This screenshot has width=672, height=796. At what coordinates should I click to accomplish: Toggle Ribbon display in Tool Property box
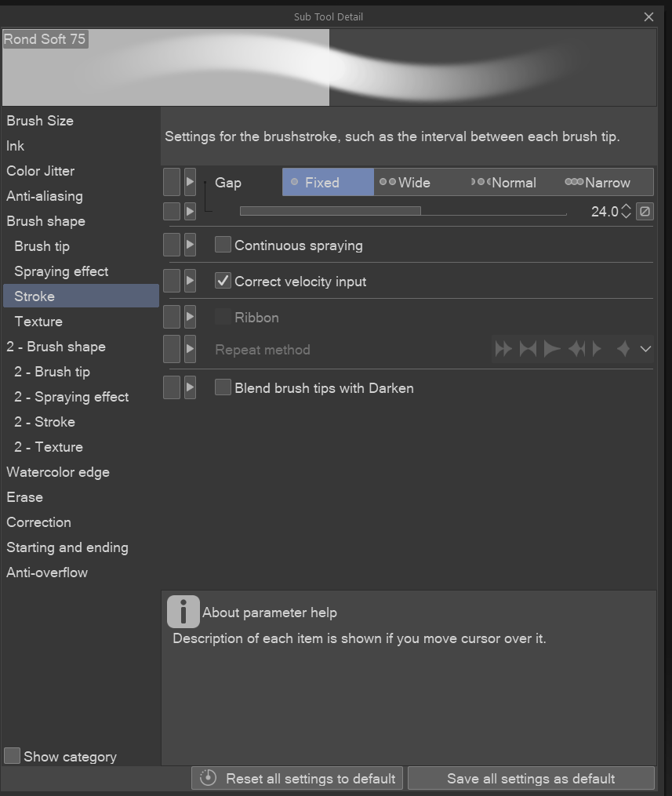tap(172, 317)
